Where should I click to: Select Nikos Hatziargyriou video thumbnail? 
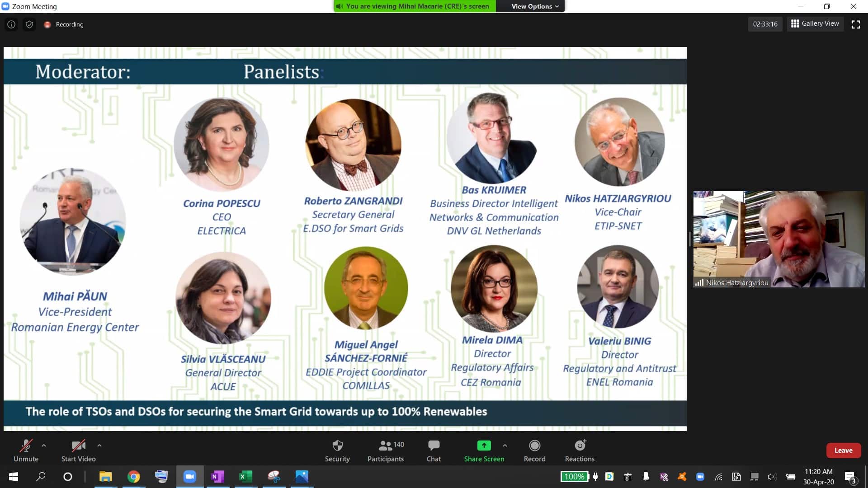pos(778,239)
